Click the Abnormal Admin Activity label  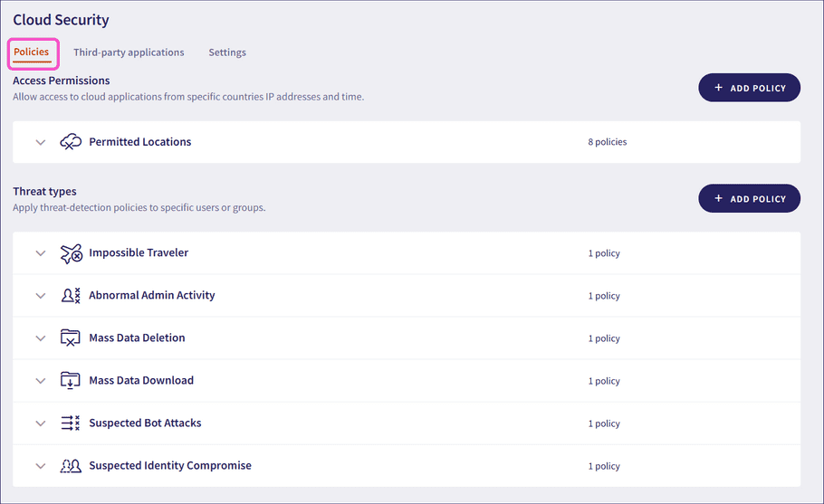152,295
